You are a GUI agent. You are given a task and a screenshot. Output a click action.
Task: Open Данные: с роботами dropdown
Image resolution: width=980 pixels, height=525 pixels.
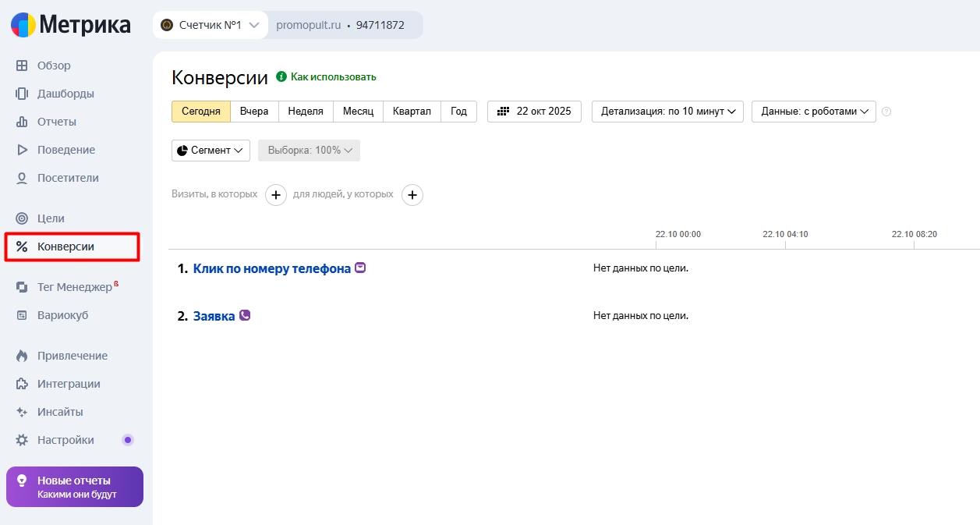pyautogui.click(x=813, y=112)
